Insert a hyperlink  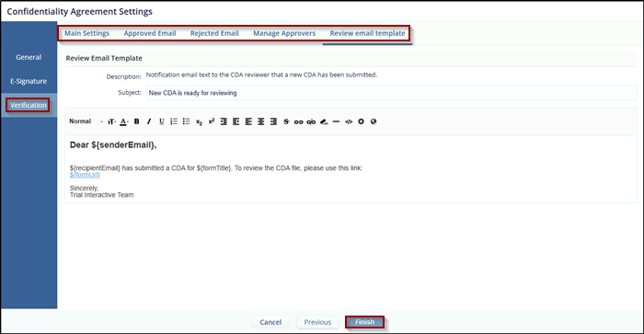point(299,121)
